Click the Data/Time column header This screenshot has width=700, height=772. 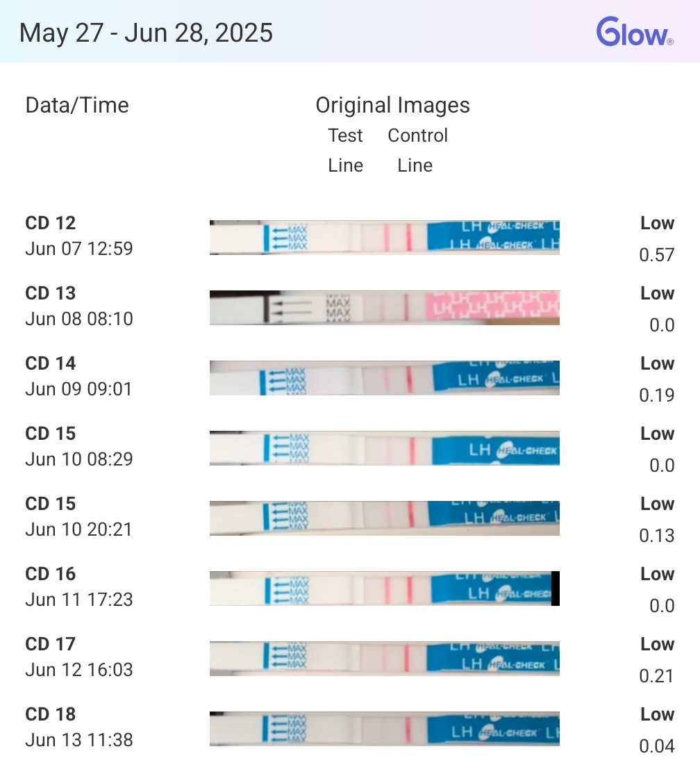point(77,106)
